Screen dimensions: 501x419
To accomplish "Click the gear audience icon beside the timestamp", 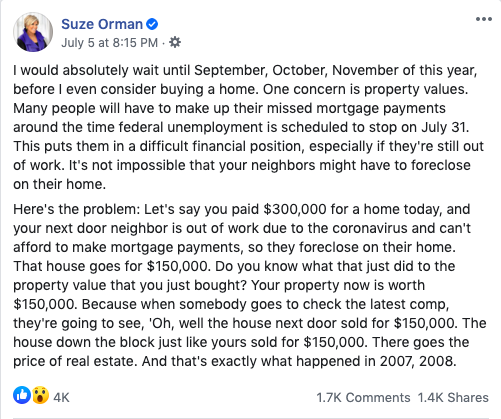I will pos(175,42).
